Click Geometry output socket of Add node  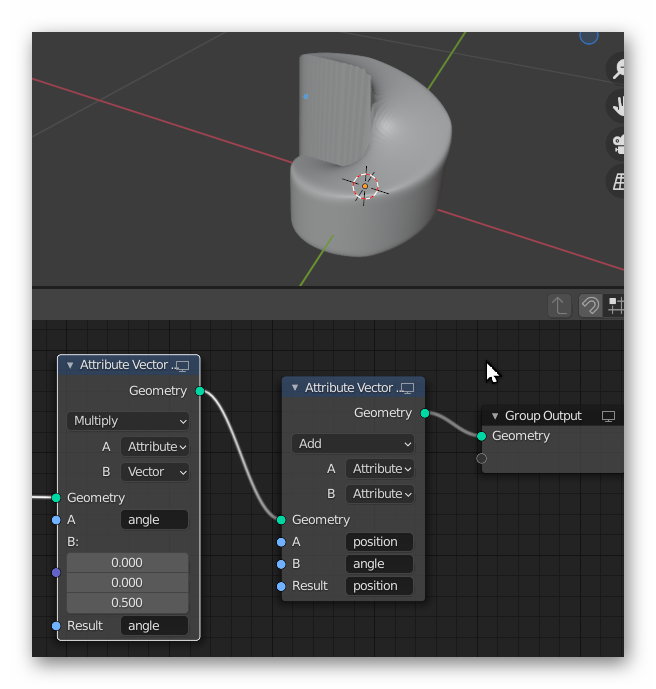[425, 413]
